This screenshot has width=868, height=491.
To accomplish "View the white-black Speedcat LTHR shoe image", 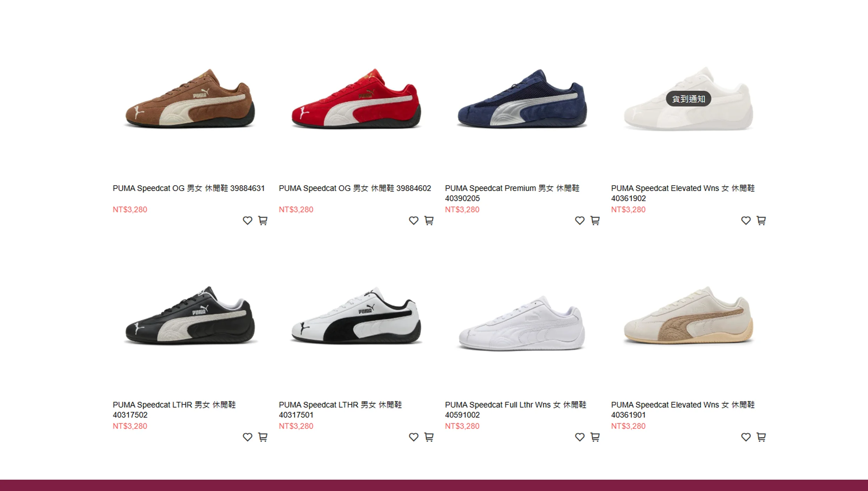I will pos(356,315).
